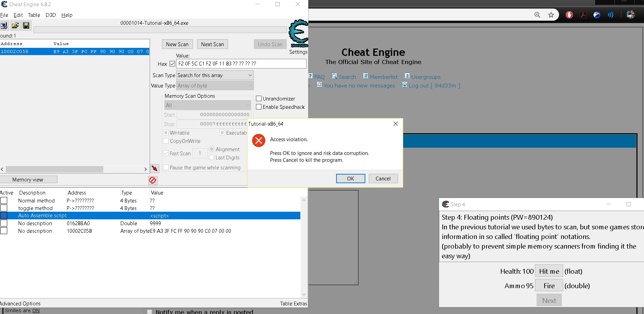Open the File menu
Image resolution: width=644 pixels, height=314 pixels.
[x=4, y=15]
